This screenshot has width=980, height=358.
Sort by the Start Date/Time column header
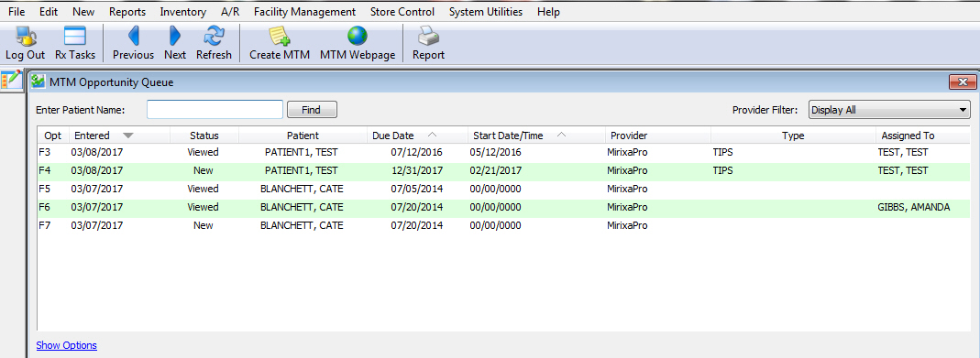pos(536,136)
